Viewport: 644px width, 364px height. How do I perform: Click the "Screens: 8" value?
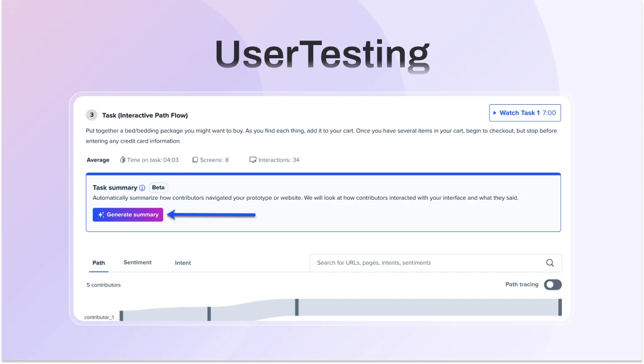[x=215, y=160]
